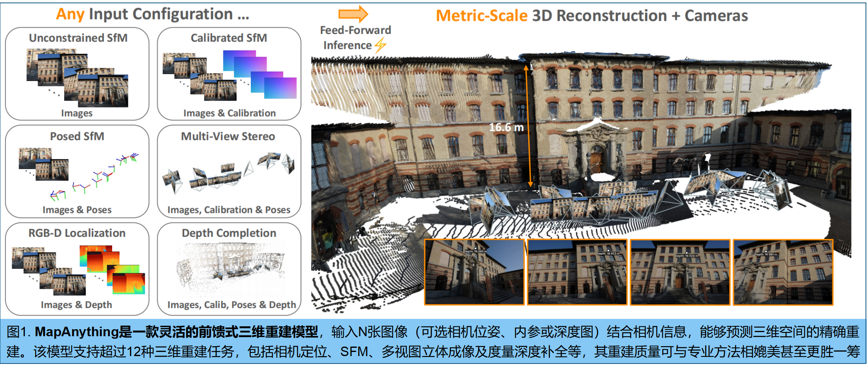Click the "Multi-View Stereo" title

(x=228, y=136)
